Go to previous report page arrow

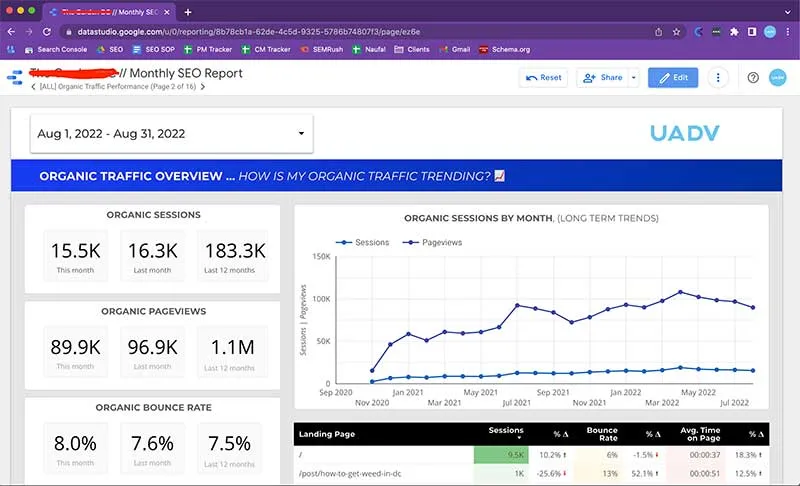pos(33,87)
